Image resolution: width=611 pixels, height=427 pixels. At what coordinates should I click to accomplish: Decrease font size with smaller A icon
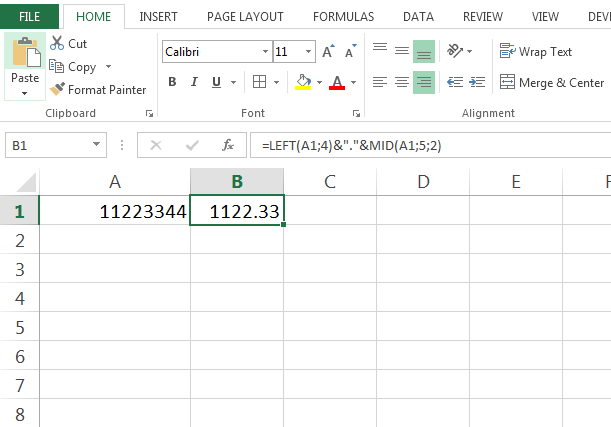(x=351, y=51)
